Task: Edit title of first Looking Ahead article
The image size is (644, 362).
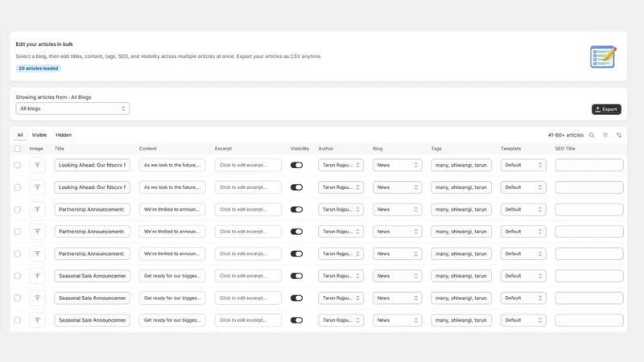Action: coord(93,165)
